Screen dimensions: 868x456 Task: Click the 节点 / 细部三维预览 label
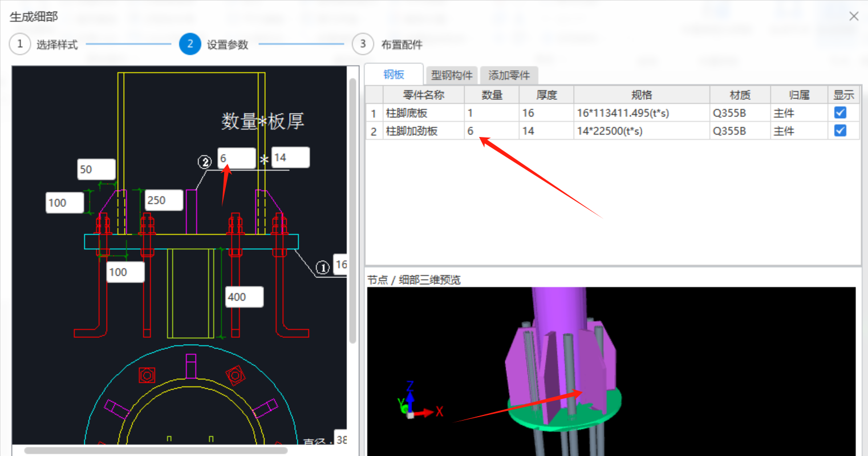point(414,280)
